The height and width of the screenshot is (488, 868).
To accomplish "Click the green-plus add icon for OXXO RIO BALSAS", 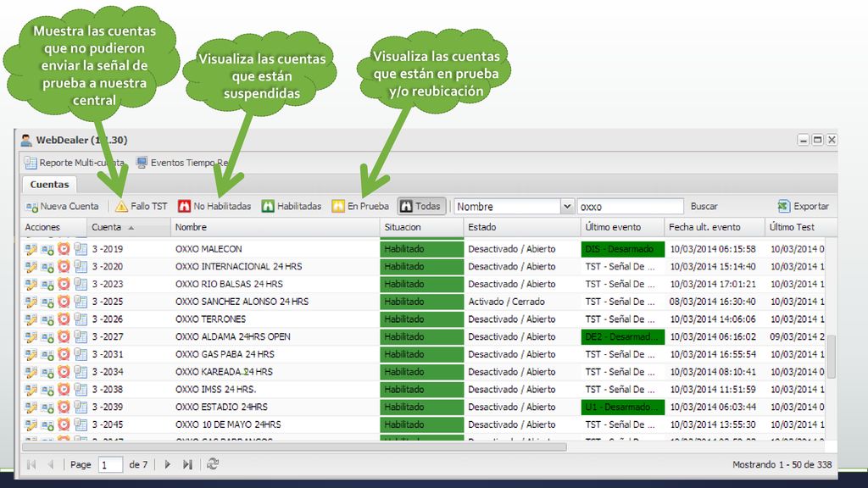I will pyautogui.click(x=47, y=285).
